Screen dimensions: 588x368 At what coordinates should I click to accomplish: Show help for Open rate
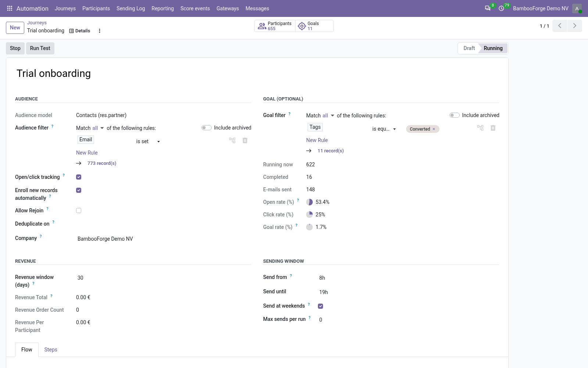tap(298, 200)
